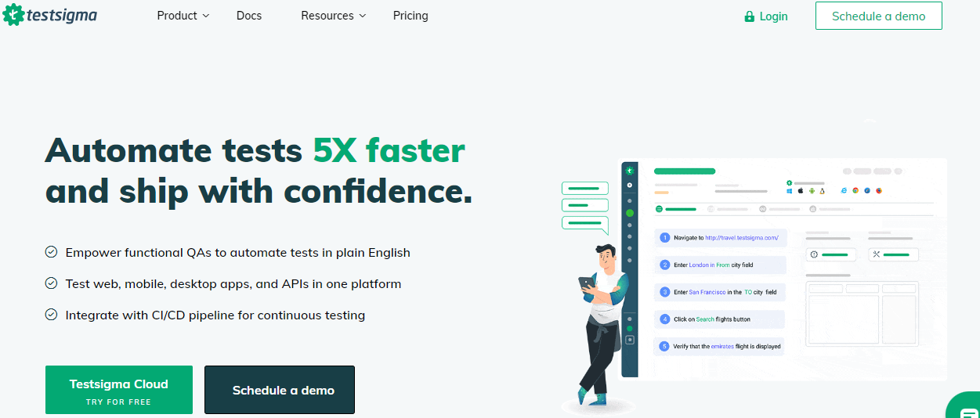Click the travel.testsigma.com URL in step 1
This screenshot has height=418, width=980.
click(741, 237)
